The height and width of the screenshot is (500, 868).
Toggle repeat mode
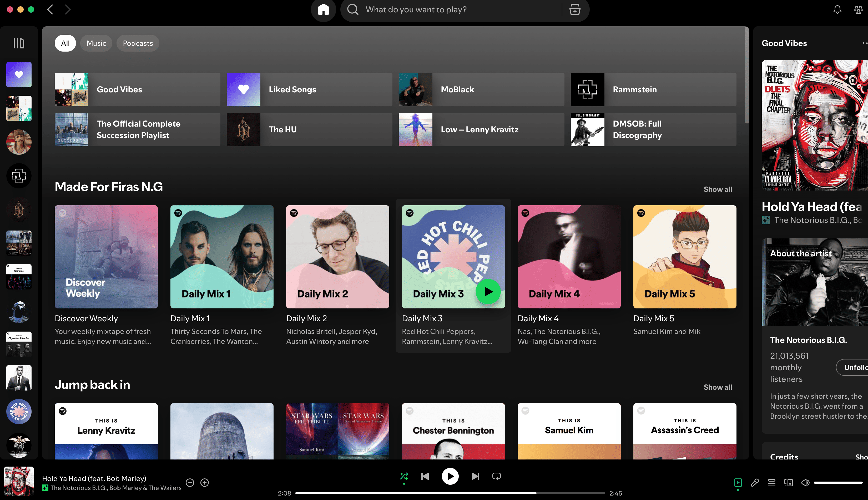pos(497,476)
